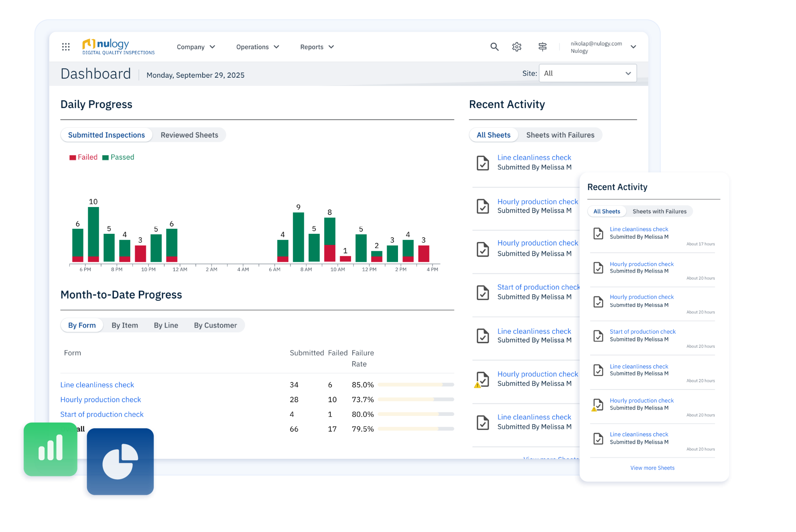Click the green bar chart icon
Screen dimensions: 796x532
tap(50, 449)
